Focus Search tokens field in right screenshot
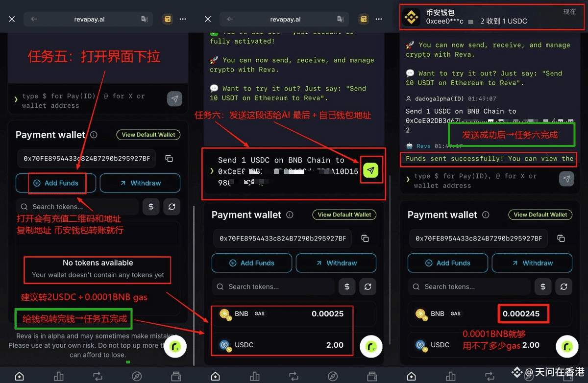Viewport: 588px width, 383px height. [x=469, y=287]
